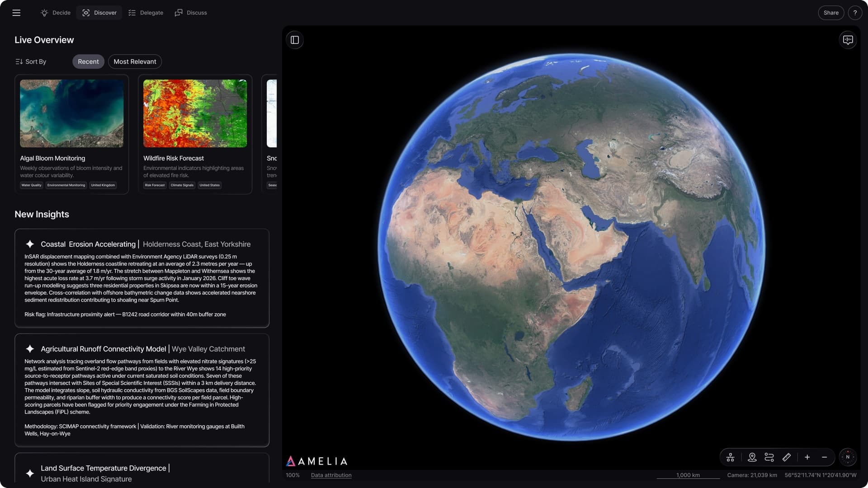Viewport: 868px width, 488px height.
Task: Open the network graph tool
Action: point(730,457)
